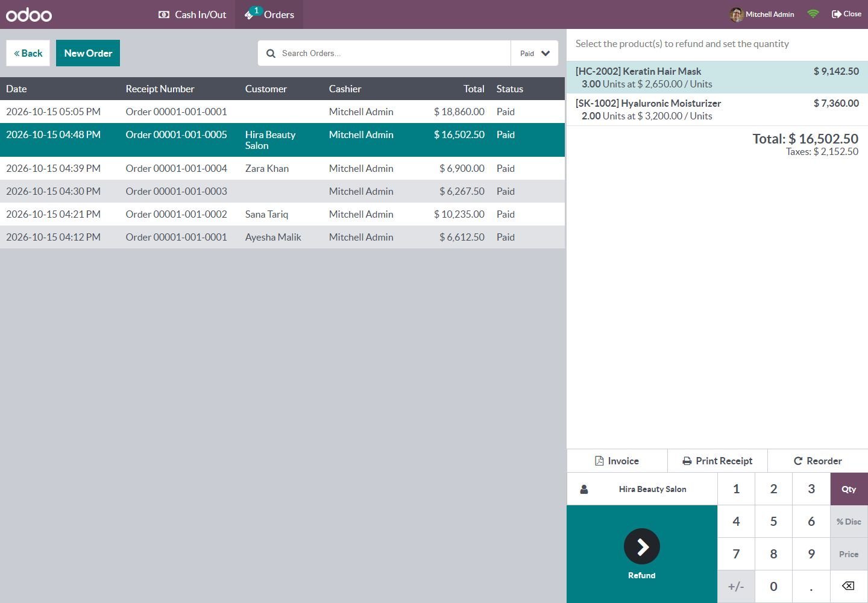This screenshot has width=868, height=603.
Task: Tap numpad key 3
Action: click(811, 489)
